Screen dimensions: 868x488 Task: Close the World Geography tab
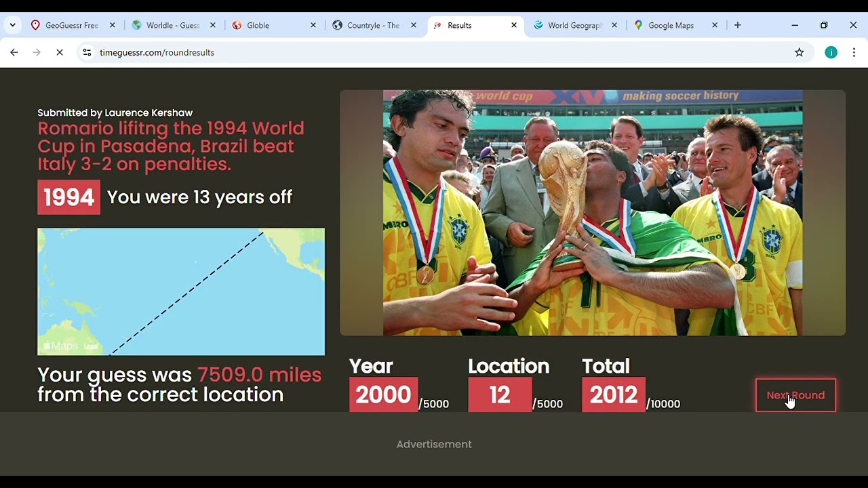pos(614,25)
